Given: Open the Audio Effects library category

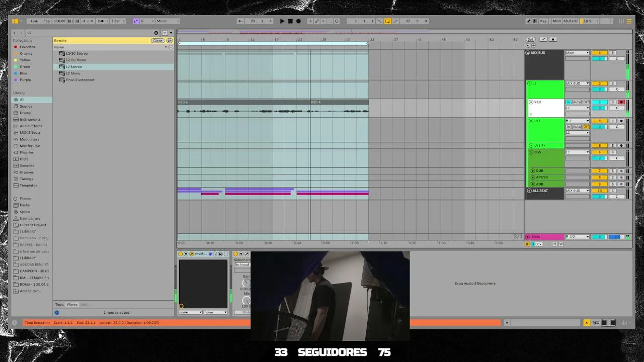Looking at the screenshot, I should tap(31, 126).
